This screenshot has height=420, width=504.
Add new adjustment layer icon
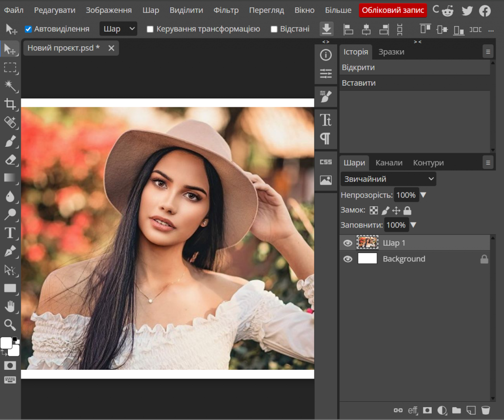coord(442,410)
